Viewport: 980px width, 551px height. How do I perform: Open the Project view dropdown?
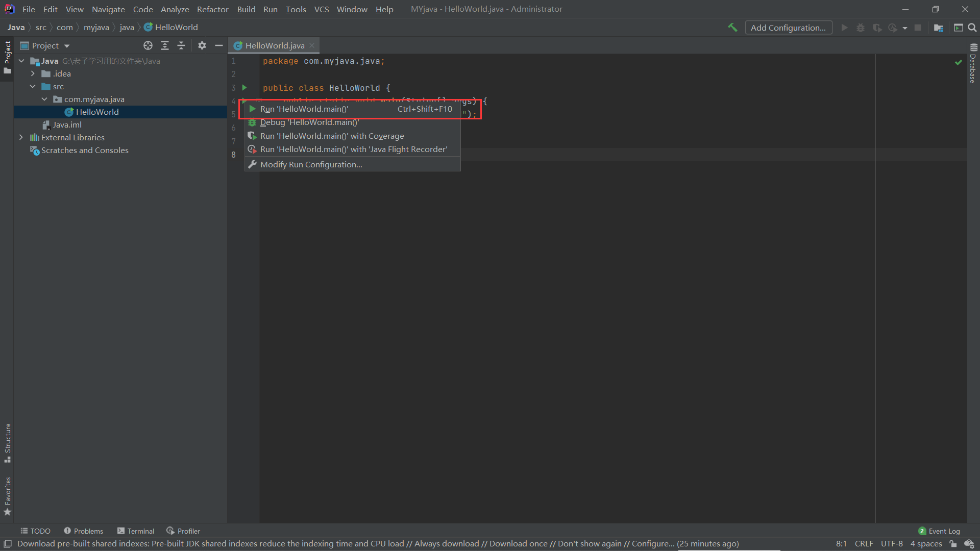(x=67, y=46)
